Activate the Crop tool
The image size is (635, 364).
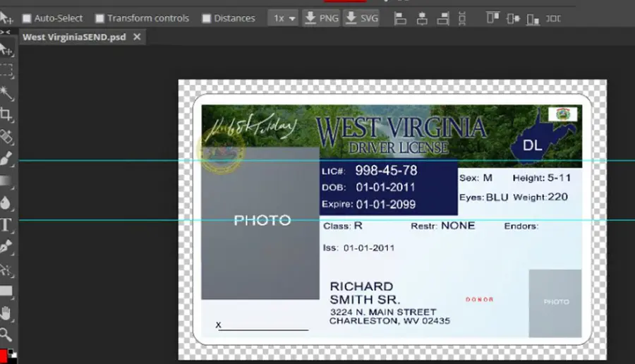(6, 114)
